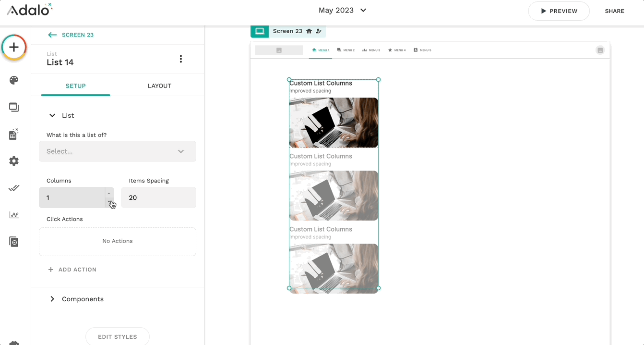The height and width of the screenshot is (345, 644).
Task: Open the Screens icon in sidebar
Action: pyautogui.click(x=14, y=107)
